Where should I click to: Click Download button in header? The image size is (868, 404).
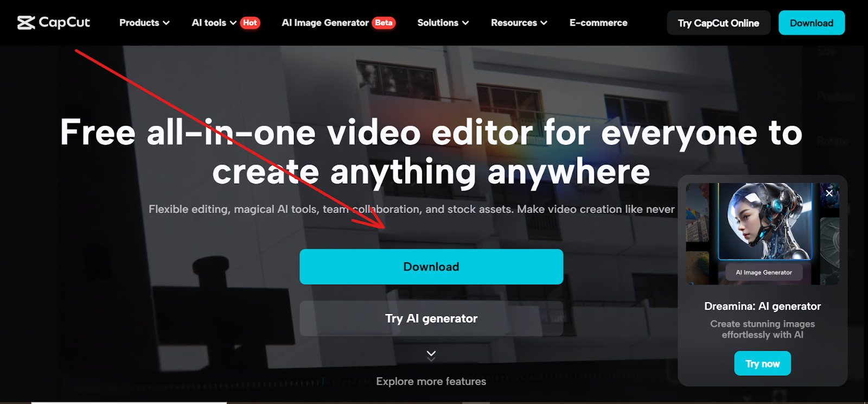[812, 23]
